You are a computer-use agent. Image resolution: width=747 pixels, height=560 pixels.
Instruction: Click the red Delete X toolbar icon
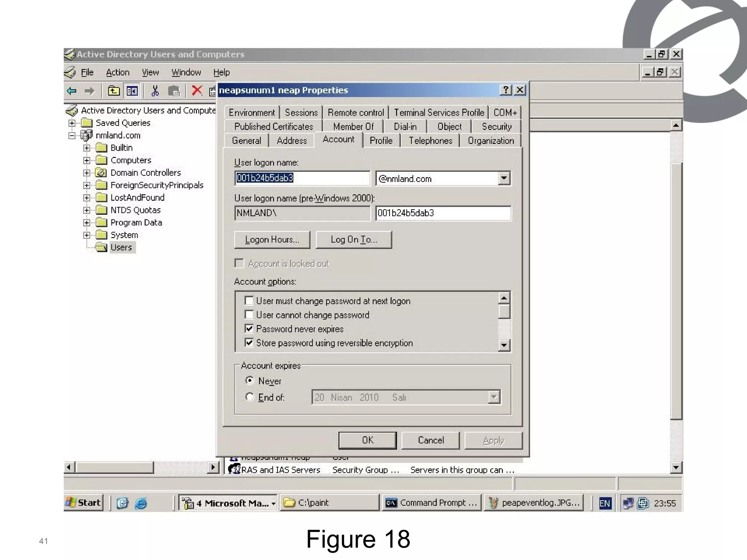(x=197, y=90)
